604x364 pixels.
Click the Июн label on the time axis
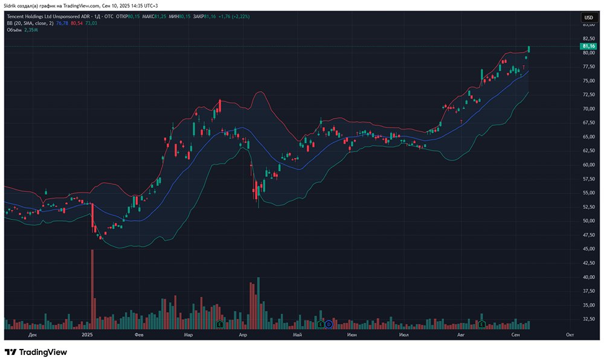click(x=352, y=335)
